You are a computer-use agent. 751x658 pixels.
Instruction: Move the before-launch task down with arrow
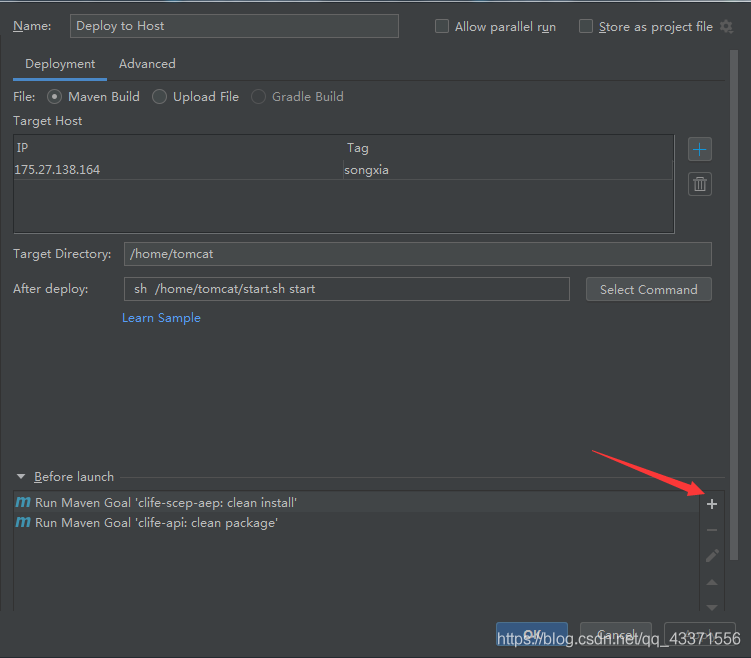[712, 606]
